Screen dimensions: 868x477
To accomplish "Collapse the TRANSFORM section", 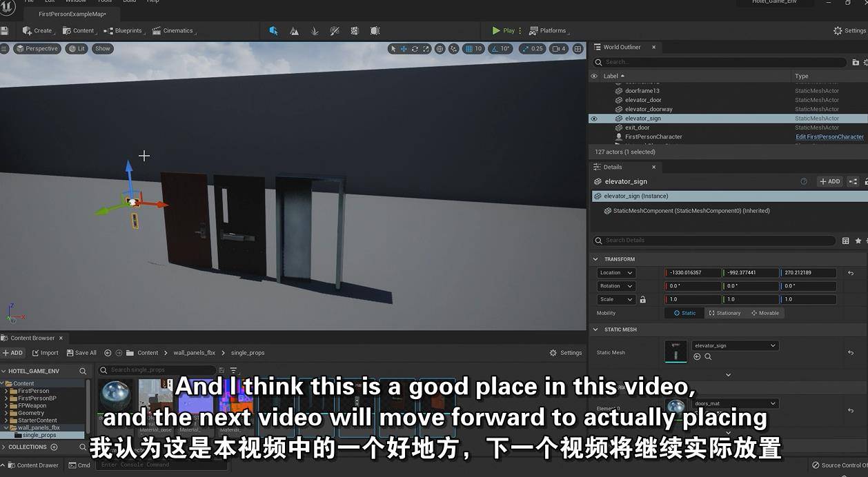I will (595, 259).
